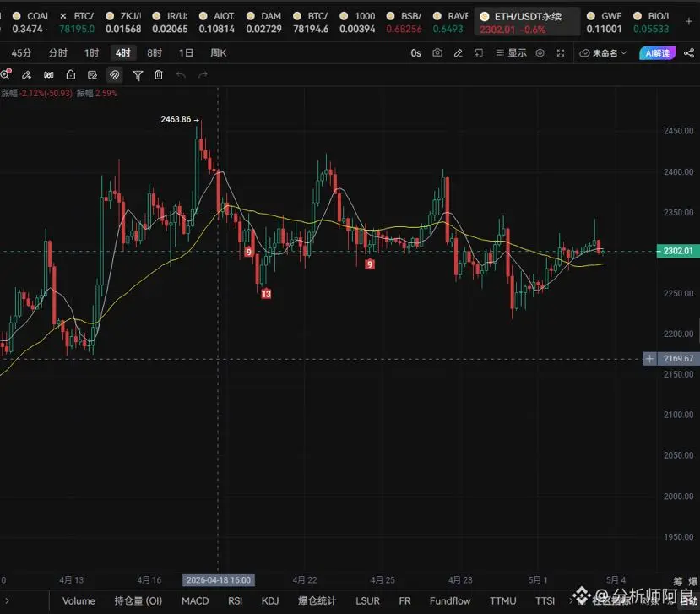Click the pencil draw icon beside camera

458,53
